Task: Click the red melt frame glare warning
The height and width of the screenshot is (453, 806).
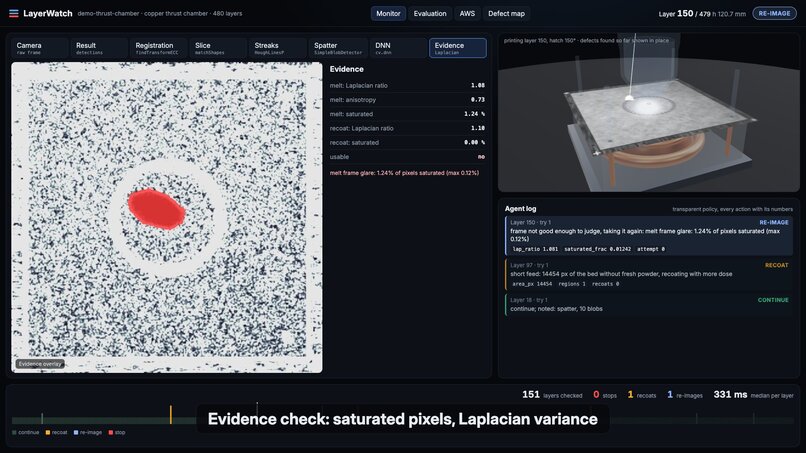Action: [x=404, y=173]
